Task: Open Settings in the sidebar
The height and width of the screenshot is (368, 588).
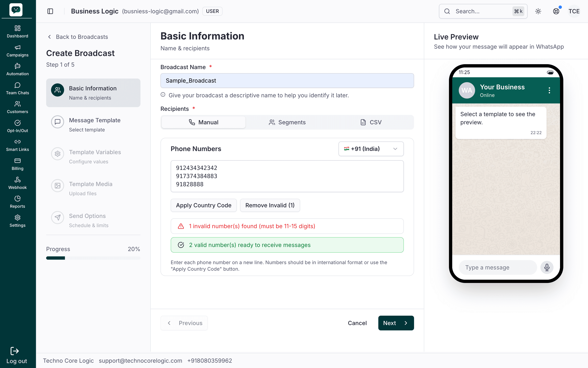Action: click(x=18, y=221)
